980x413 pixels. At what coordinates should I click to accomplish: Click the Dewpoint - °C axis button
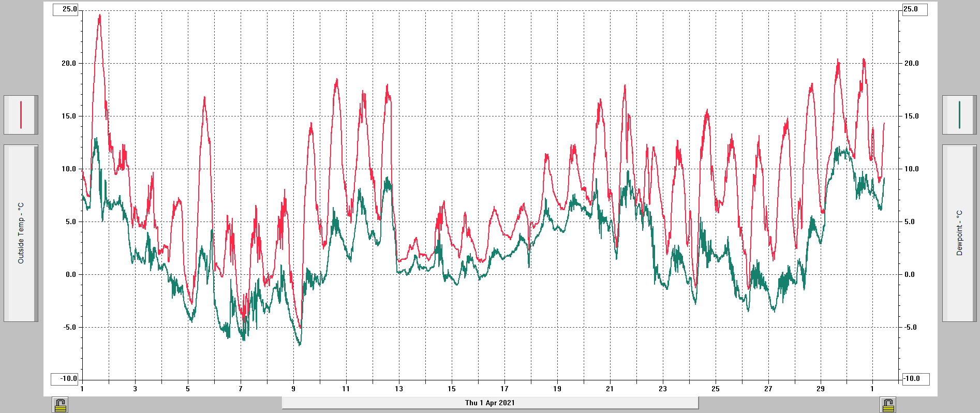[959, 233]
